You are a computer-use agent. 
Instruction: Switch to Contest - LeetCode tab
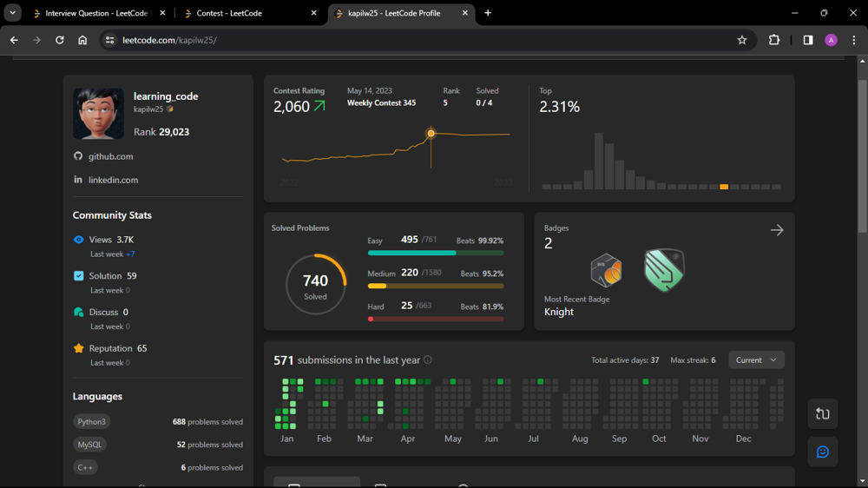(x=243, y=13)
